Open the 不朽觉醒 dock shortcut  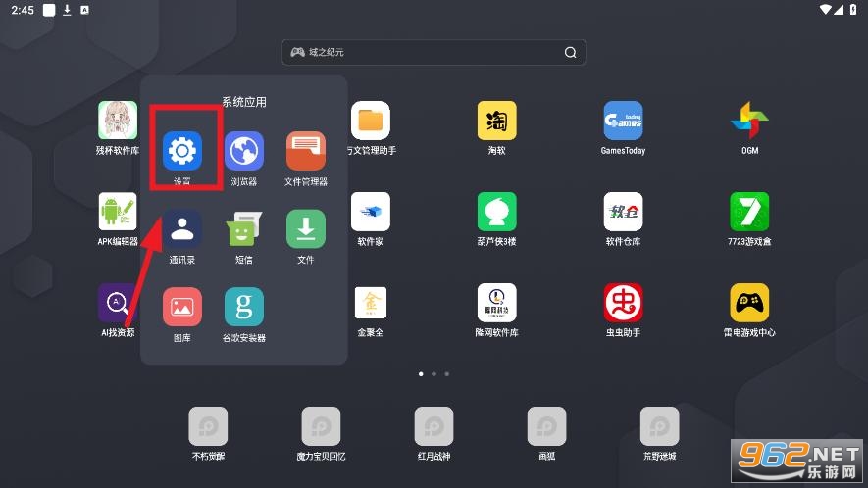pyautogui.click(x=208, y=426)
